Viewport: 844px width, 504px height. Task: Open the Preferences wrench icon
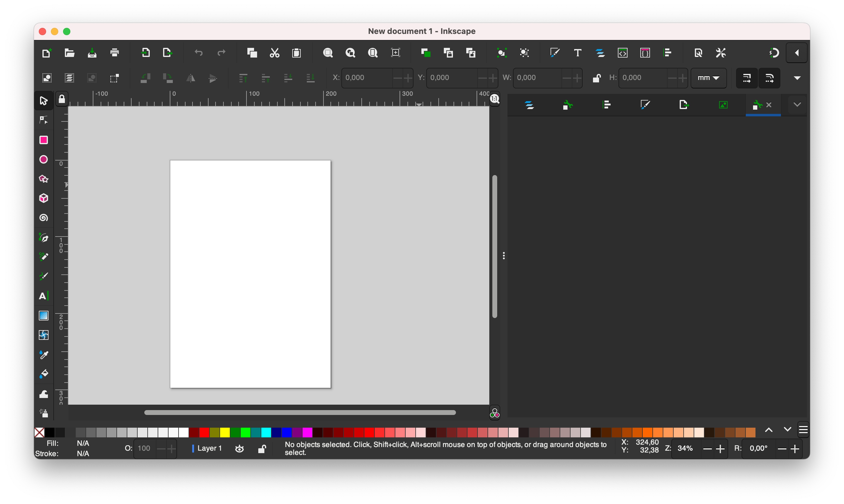point(721,53)
